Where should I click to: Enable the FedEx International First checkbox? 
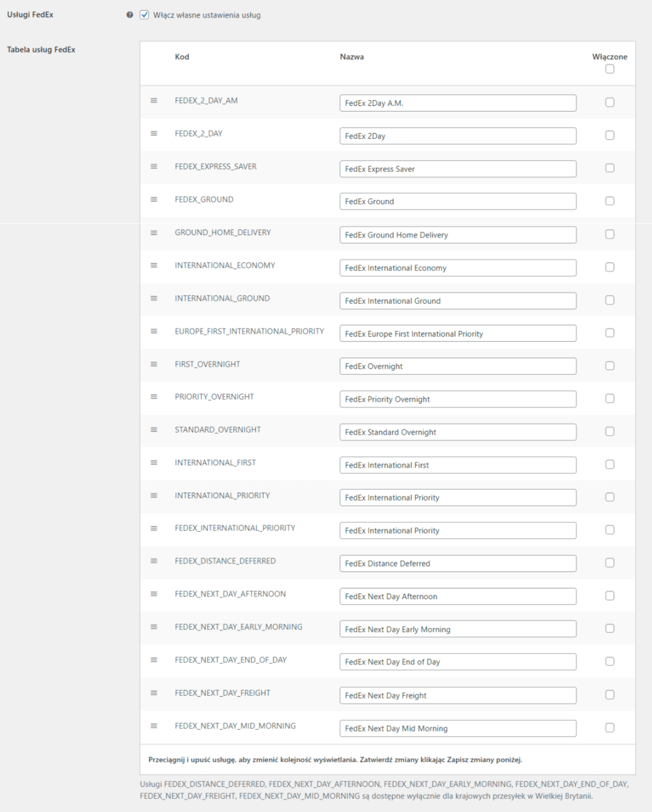tap(609, 464)
